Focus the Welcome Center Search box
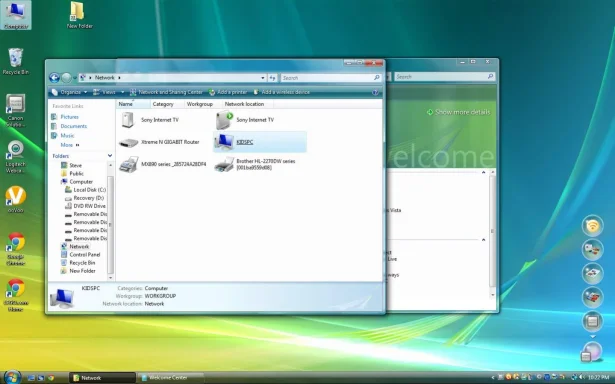The height and width of the screenshot is (384, 615). (x=444, y=76)
